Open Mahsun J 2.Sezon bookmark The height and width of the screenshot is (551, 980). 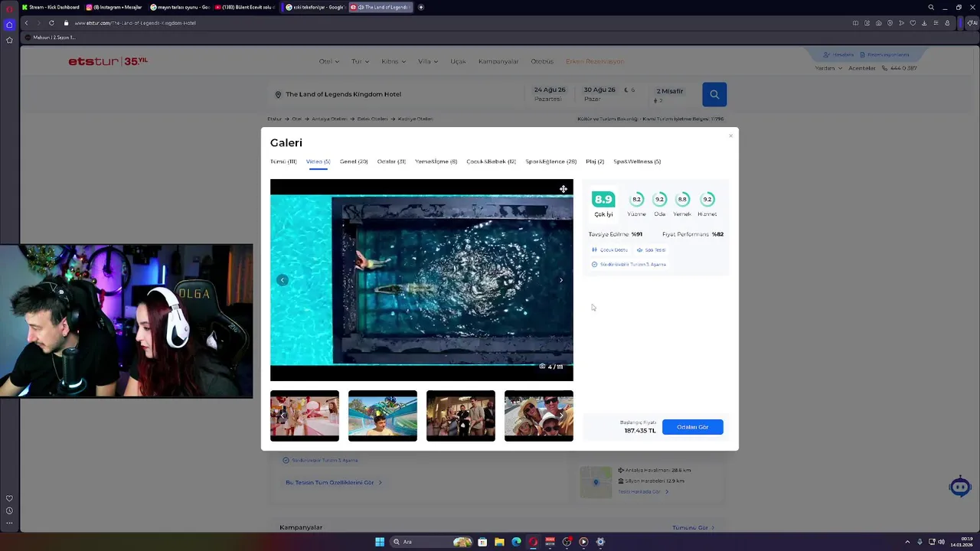tap(51, 37)
